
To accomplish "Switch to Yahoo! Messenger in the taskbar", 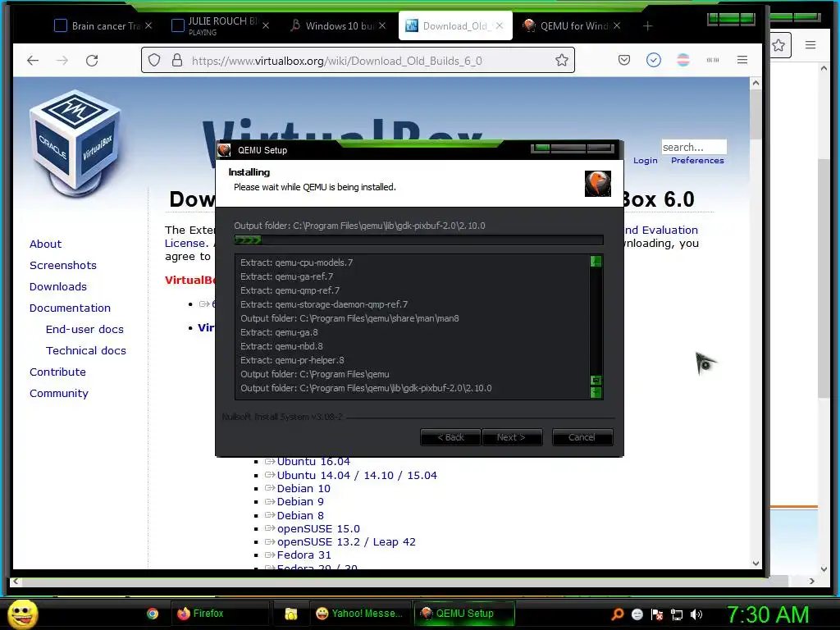I will click(x=359, y=614).
